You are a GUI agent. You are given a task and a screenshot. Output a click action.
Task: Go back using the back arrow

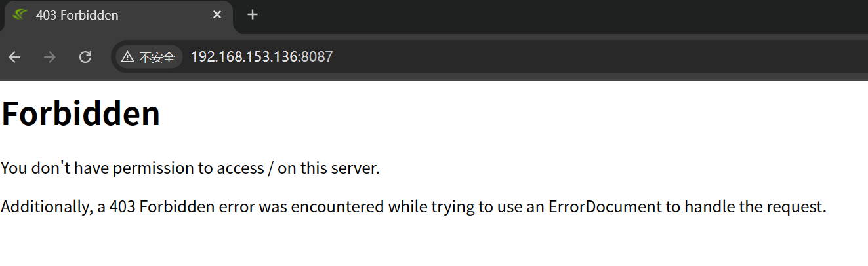pos(14,57)
